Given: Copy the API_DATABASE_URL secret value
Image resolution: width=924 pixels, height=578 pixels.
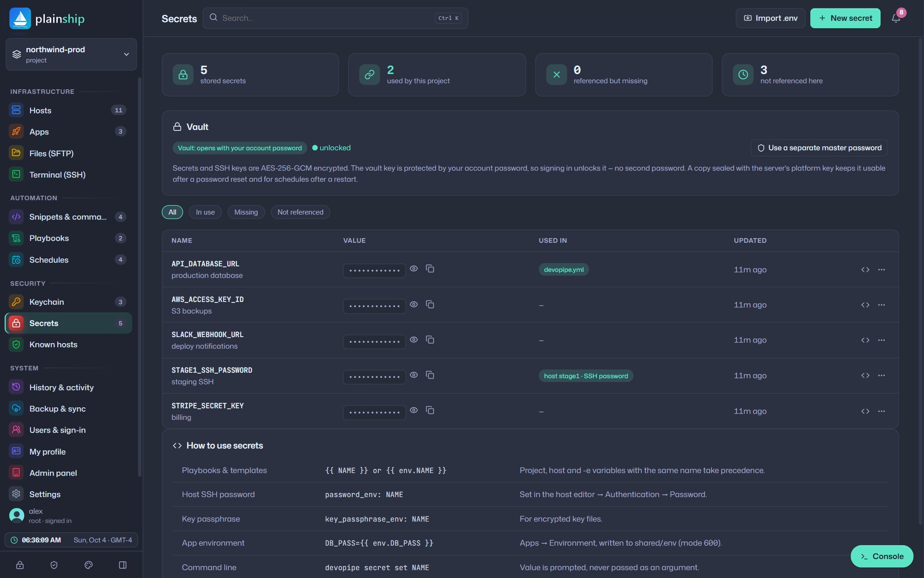Looking at the screenshot, I should click(430, 269).
